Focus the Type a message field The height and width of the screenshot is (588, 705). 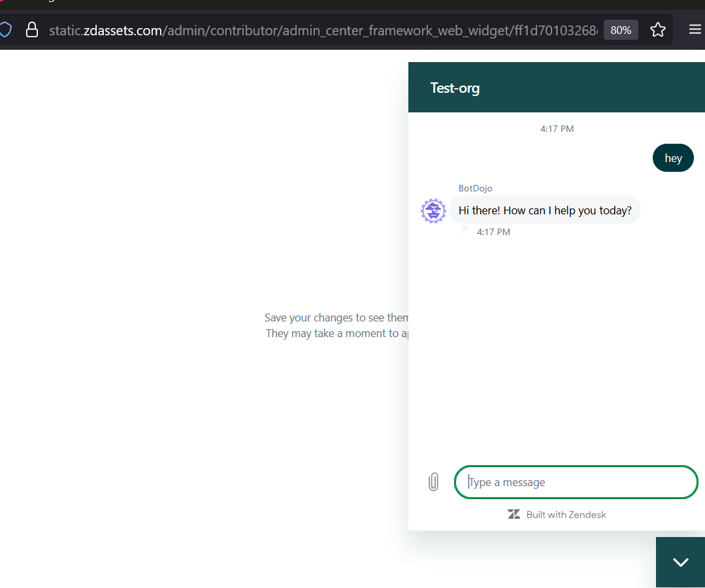point(576,482)
